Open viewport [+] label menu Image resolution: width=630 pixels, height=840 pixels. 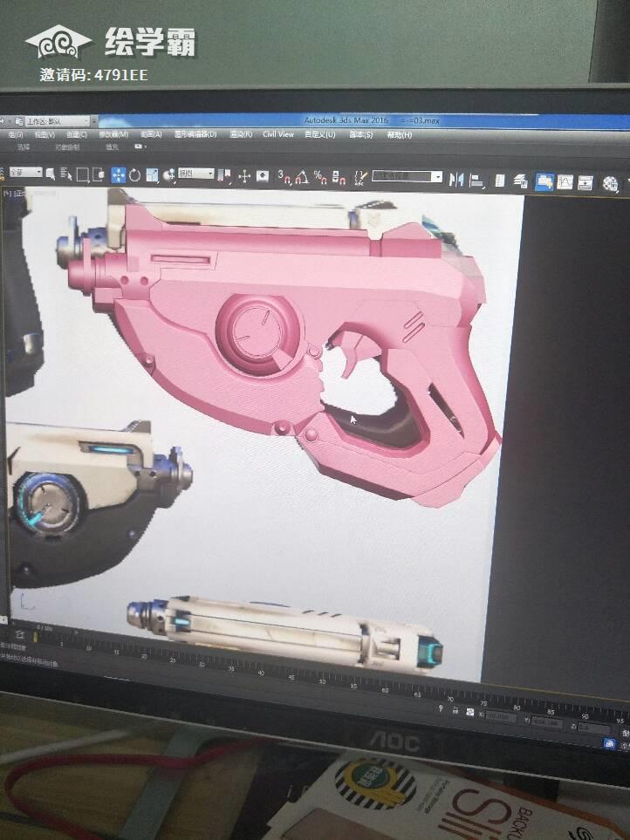8,193
